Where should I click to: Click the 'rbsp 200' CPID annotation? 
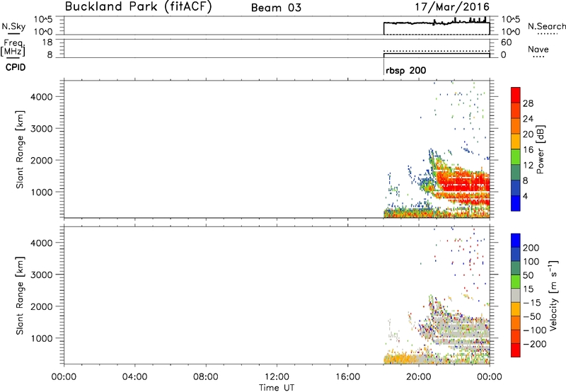tap(405, 70)
